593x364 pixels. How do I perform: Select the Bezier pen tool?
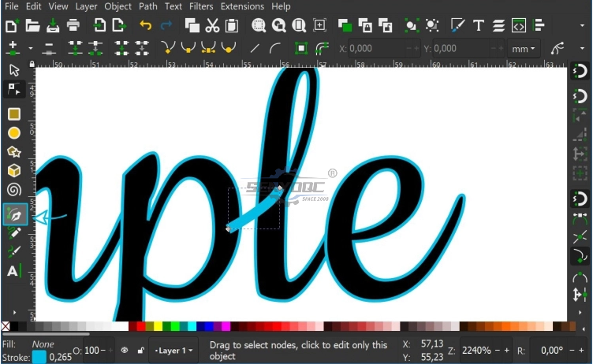[15, 214]
